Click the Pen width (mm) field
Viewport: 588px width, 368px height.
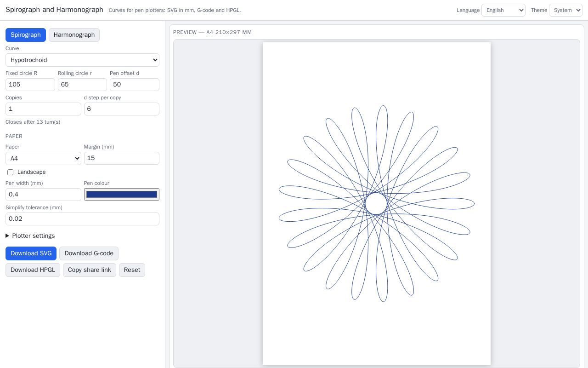(x=43, y=195)
